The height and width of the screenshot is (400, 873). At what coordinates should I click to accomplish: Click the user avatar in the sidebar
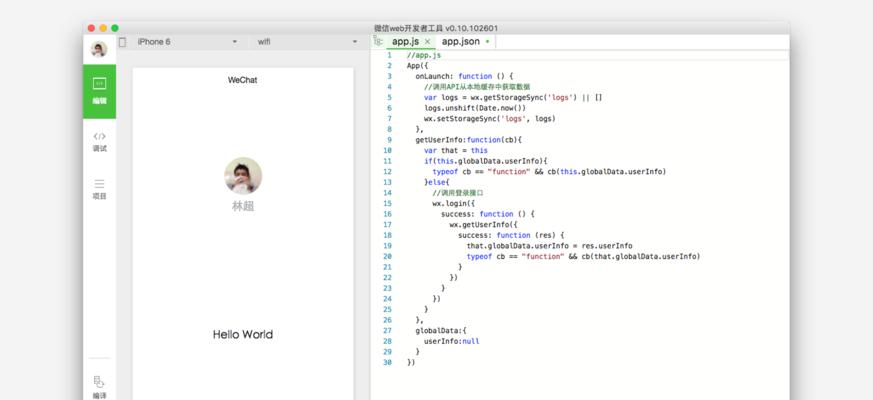pos(99,49)
